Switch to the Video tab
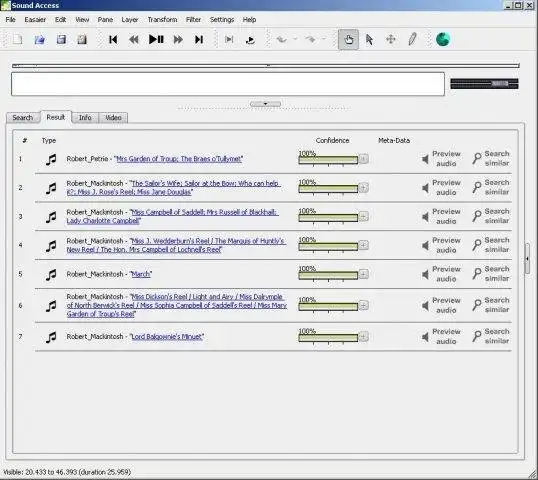This screenshot has height=480, width=538. [113, 118]
